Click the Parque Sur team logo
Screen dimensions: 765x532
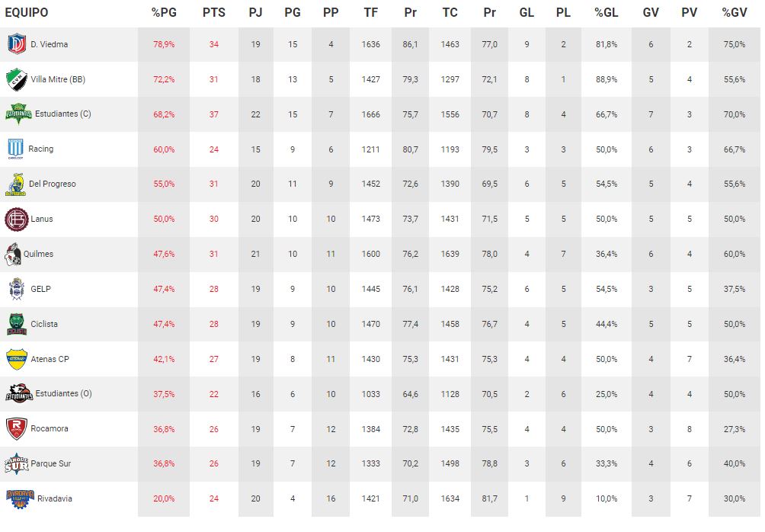coord(16,464)
